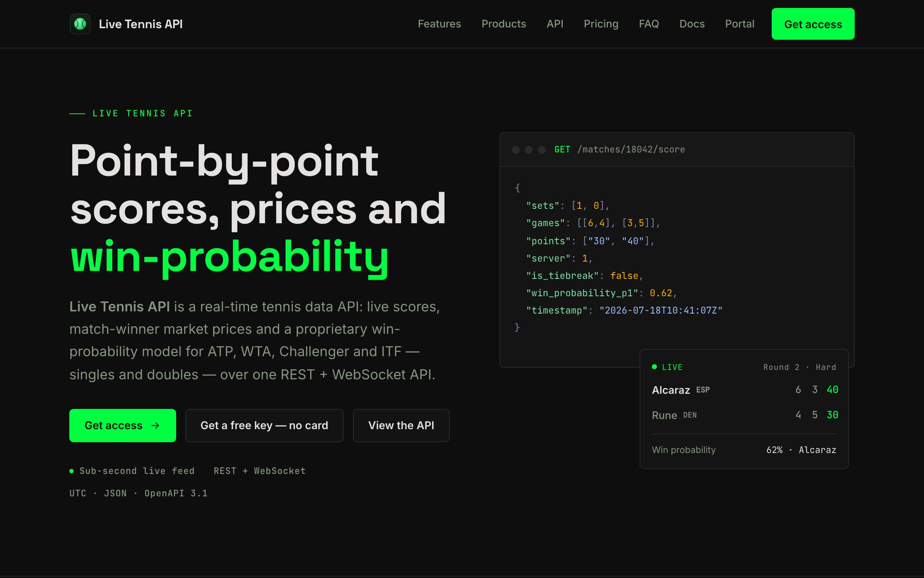Open the Docs link
The width and height of the screenshot is (924, 578).
(692, 24)
